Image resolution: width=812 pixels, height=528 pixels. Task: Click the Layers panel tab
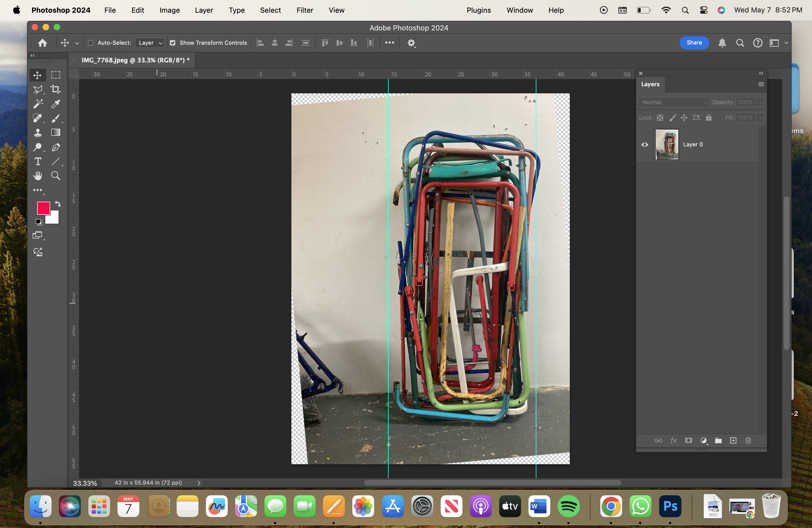point(650,84)
